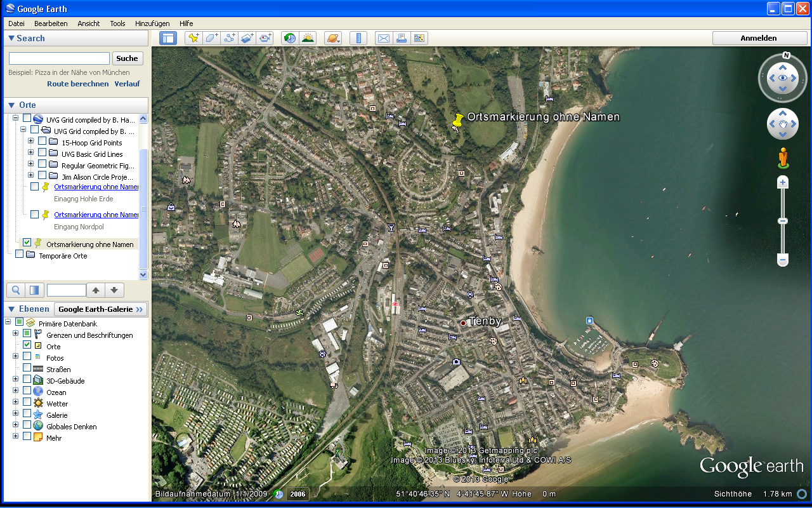The width and height of the screenshot is (812, 508).
Task: Toggle the sidebar panel button
Action: point(168,38)
